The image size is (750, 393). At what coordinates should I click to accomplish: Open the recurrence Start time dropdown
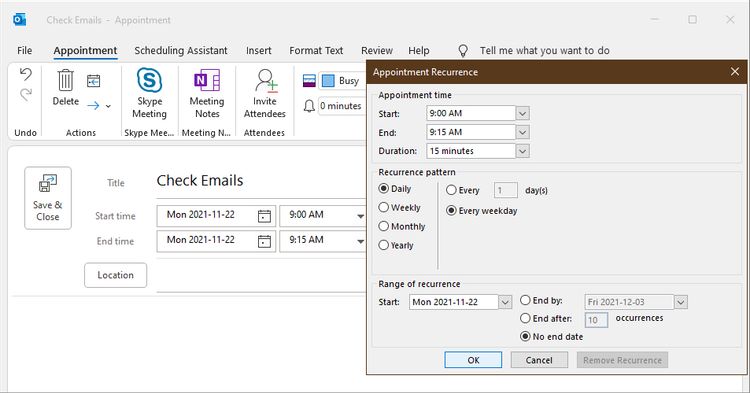point(523,113)
